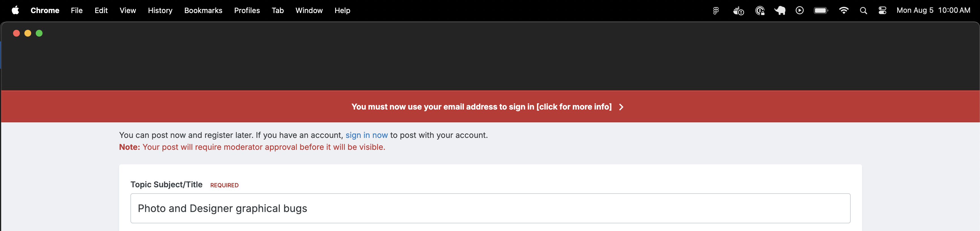
Task: Open Control Center toggles icon
Action: click(882, 11)
